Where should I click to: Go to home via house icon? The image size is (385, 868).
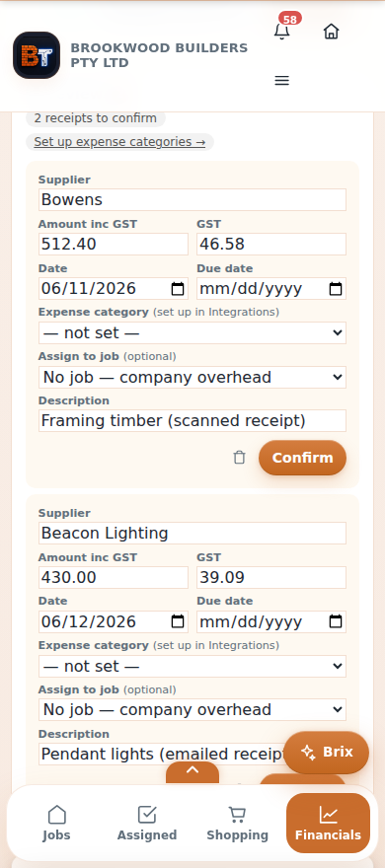click(331, 32)
